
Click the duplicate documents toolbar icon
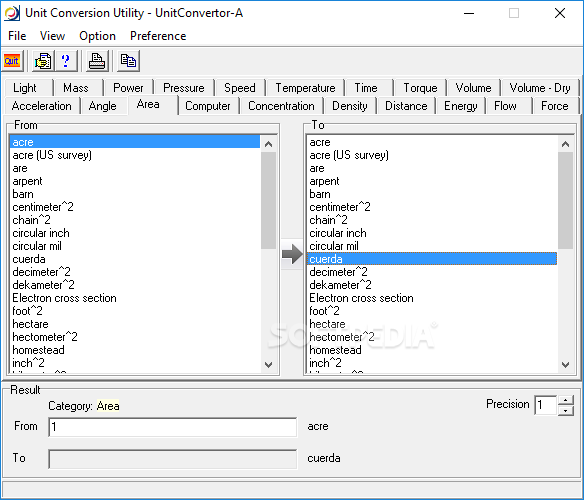coord(128,61)
